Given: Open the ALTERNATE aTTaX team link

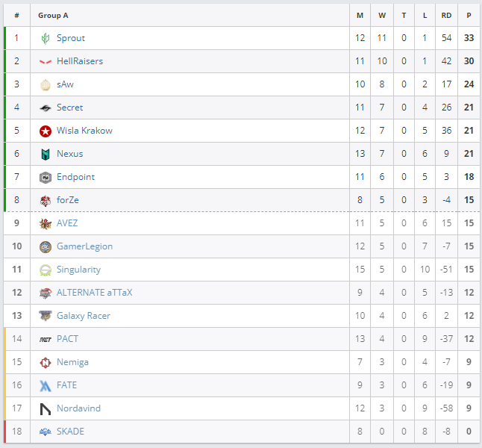Looking at the screenshot, I should 94,293.
